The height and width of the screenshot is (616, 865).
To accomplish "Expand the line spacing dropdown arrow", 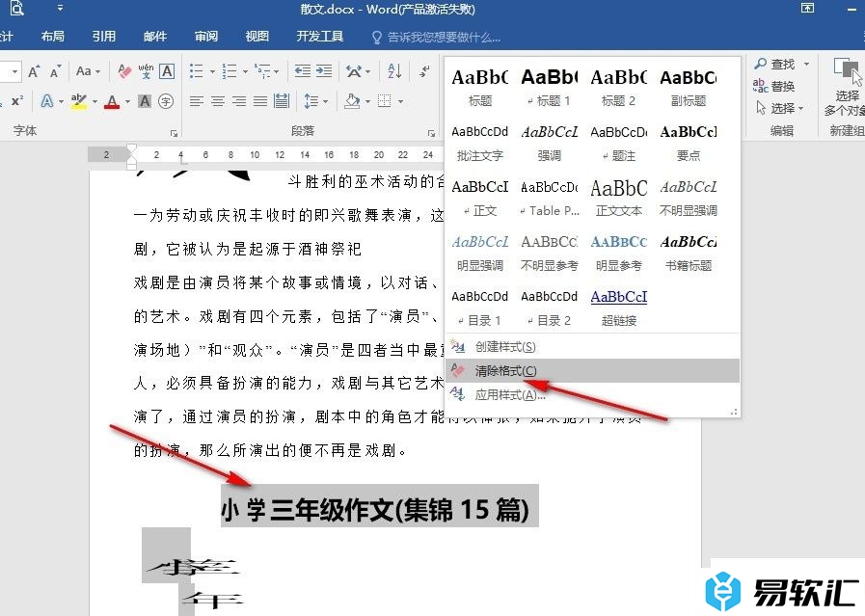I will 326,102.
